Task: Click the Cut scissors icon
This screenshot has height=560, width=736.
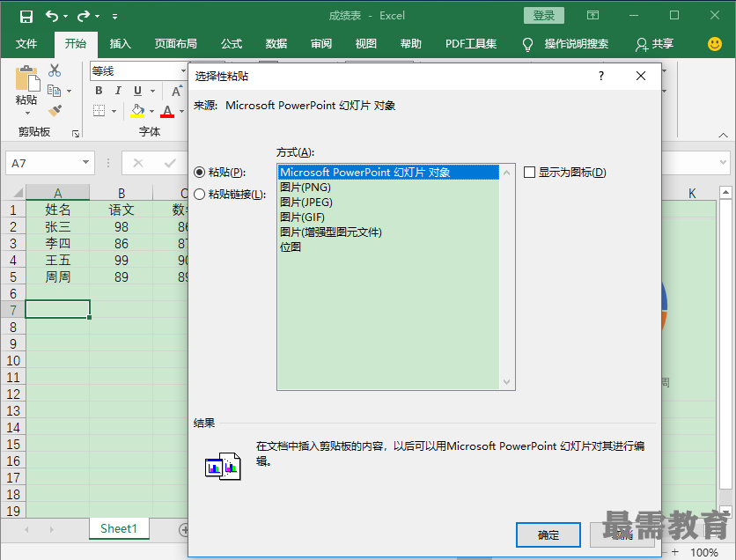Action: tap(55, 70)
